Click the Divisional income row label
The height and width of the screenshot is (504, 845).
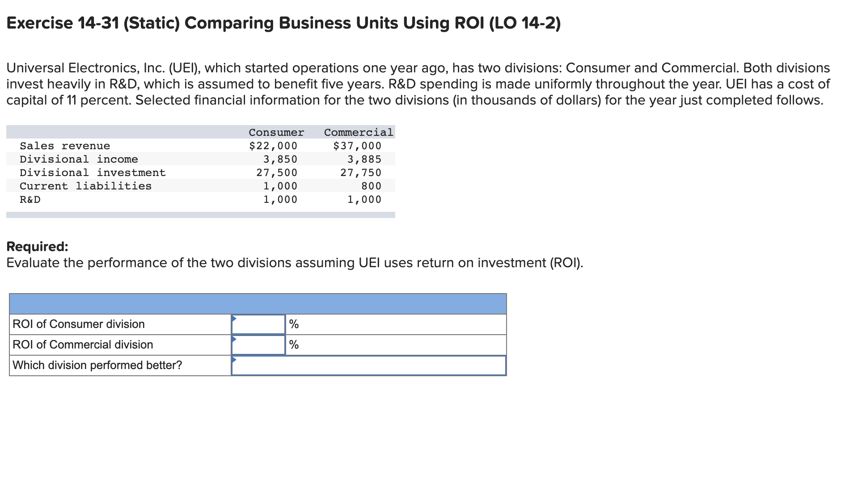pos(79,159)
